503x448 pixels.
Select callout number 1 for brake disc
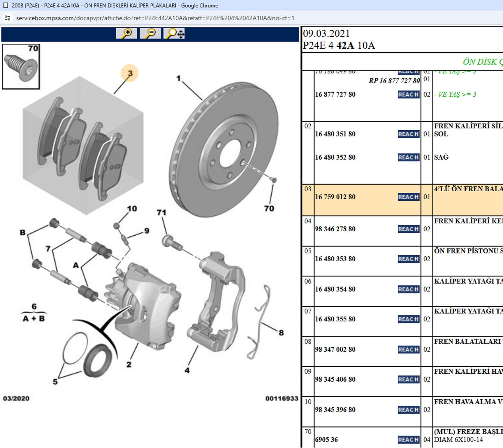tap(178, 78)
